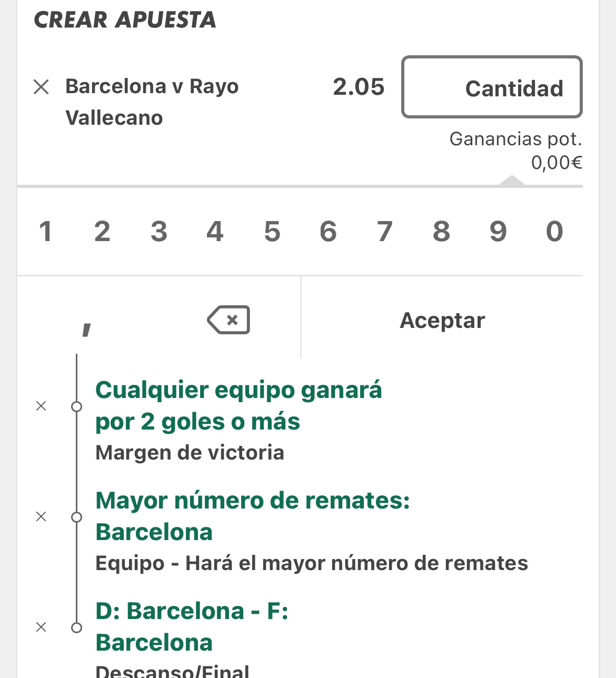
Task: Select the Barcelona v Rayo Vallecano match title
Action: pos(152,102)
